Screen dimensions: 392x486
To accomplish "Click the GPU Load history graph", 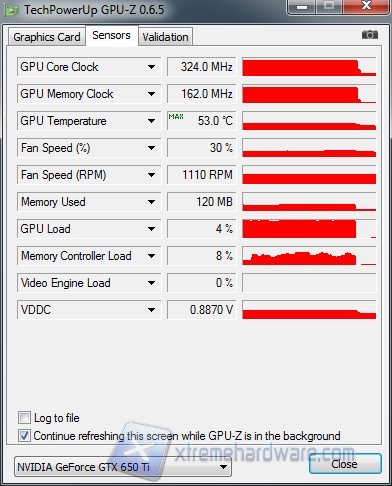I will [x=309, y=229].
